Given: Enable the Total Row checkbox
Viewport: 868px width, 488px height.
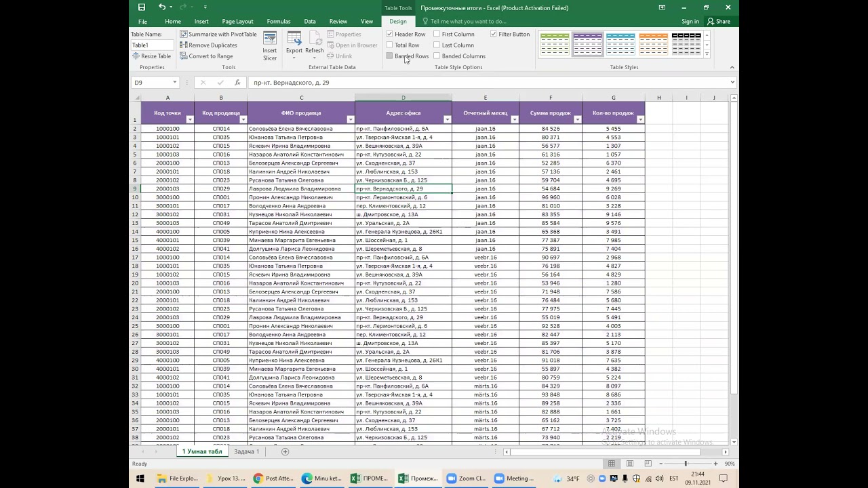Looking at the screenshot, I should [389, 45].
